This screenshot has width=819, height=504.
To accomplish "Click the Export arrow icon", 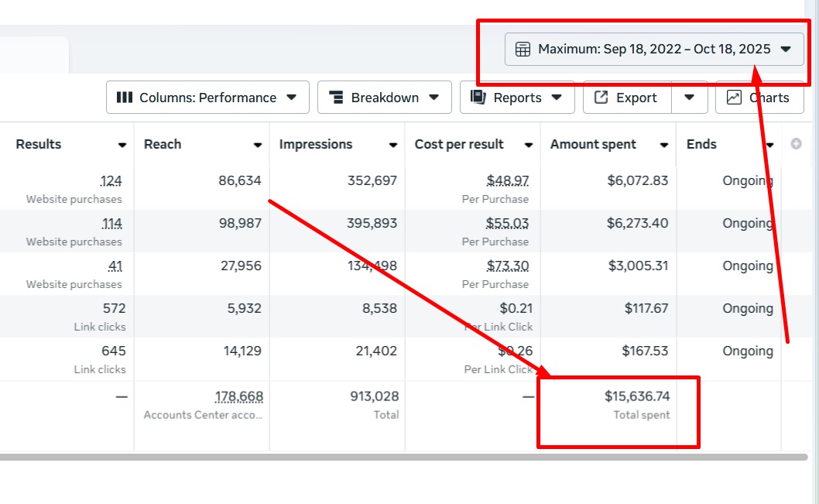I will (601, 98).
